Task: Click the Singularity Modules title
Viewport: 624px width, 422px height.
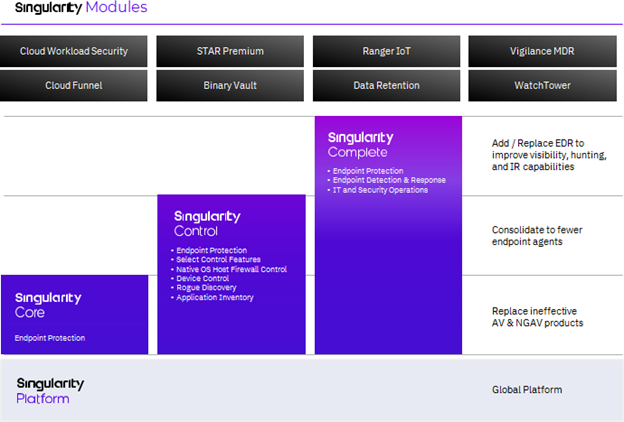Action: 81,9
